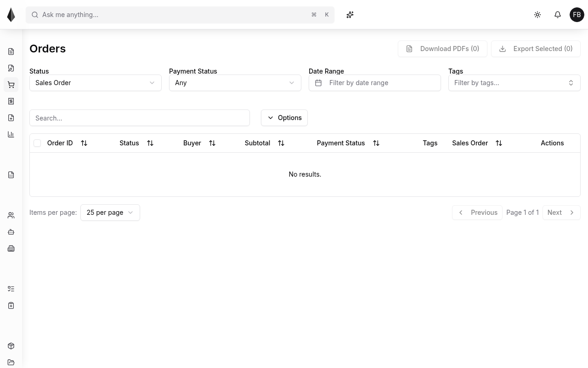Viewport: 588px width, 368px height.
Task: Open the notifications bell
Action: (558, 15)
